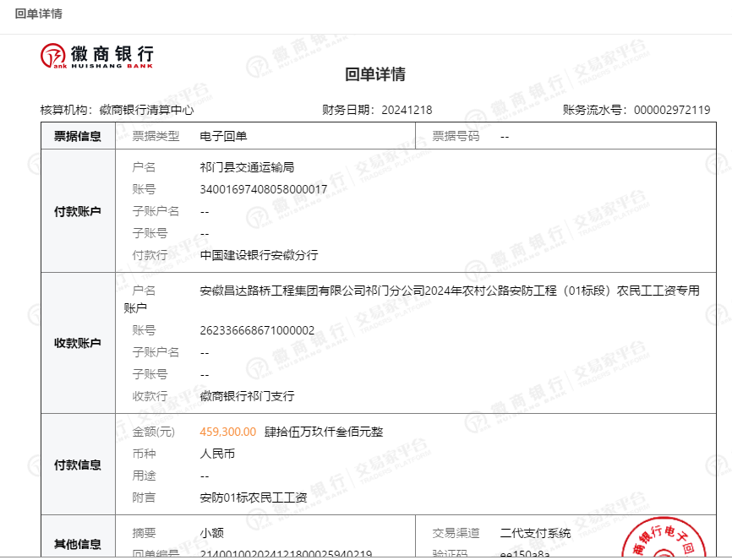
Task: Click the paying bank 中国建设银行安徽分行
Action: pyautogui.click(x=259, y=255)
